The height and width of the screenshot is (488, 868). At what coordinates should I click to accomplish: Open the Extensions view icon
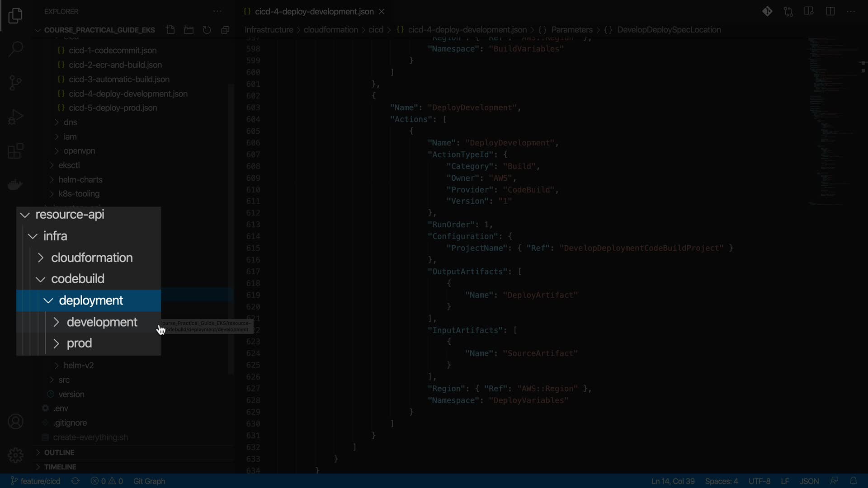[15, 151]
